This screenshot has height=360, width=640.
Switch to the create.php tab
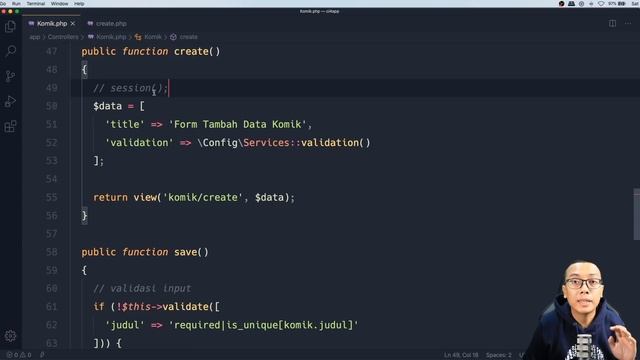[107, 24]
